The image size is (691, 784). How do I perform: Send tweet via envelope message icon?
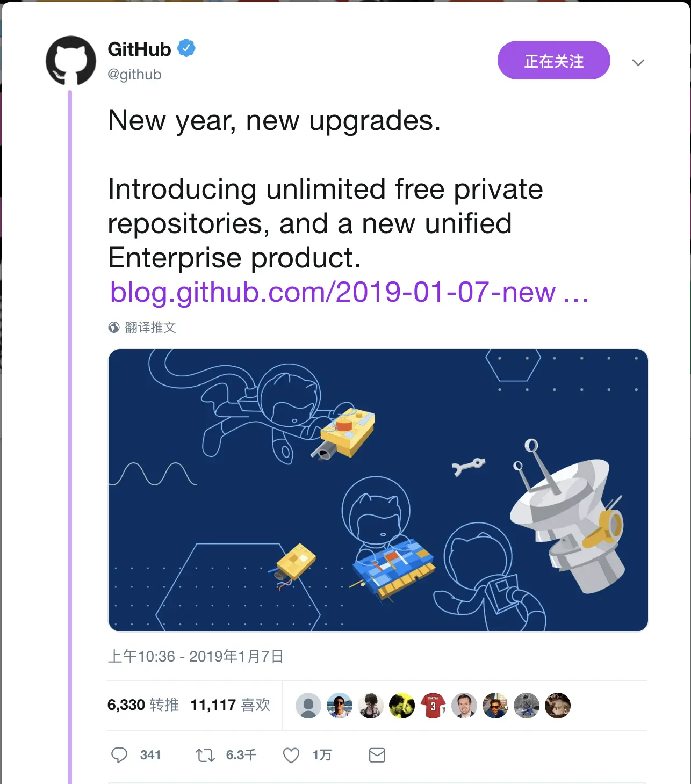377,755
